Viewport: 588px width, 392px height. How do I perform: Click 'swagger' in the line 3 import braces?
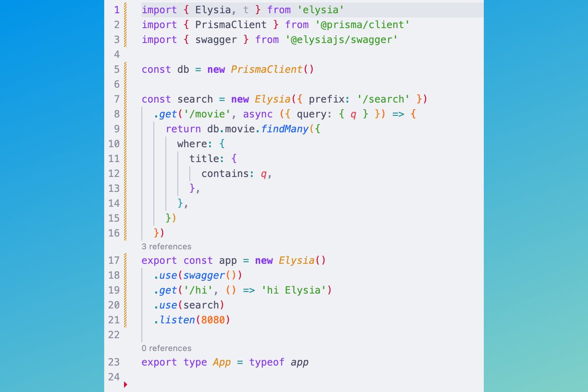coord(216,40)
